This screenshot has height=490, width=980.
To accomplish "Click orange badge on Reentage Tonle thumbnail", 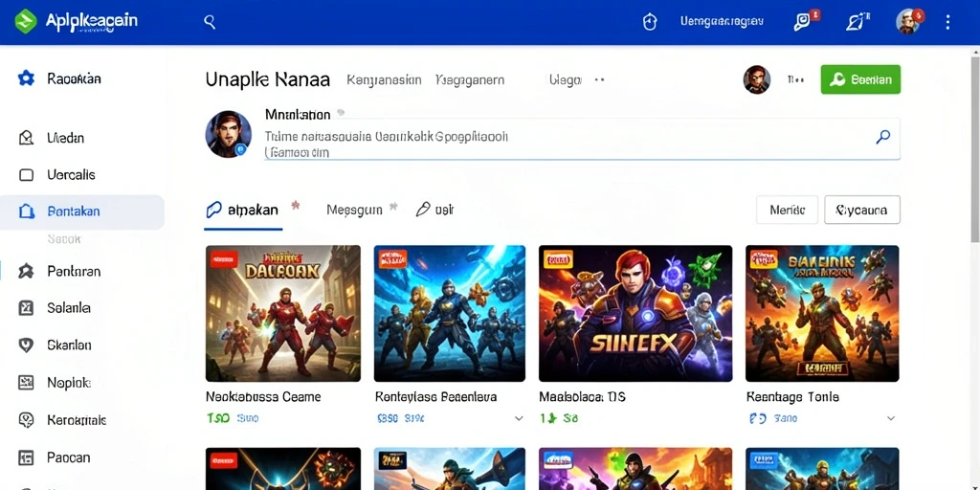I will pos(764,258).
